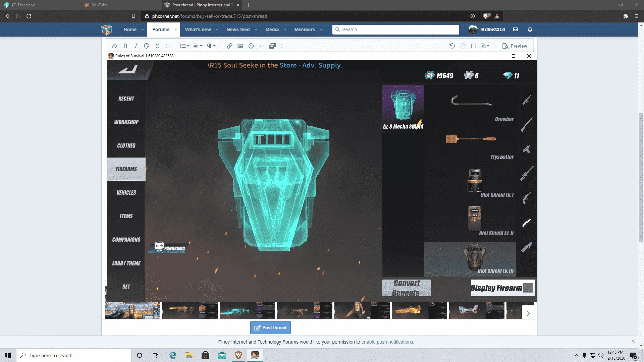Open the paragraph format dropdown
Image resolution: width=644 pixels, height=362 pixels.
(x=211, y=46)
